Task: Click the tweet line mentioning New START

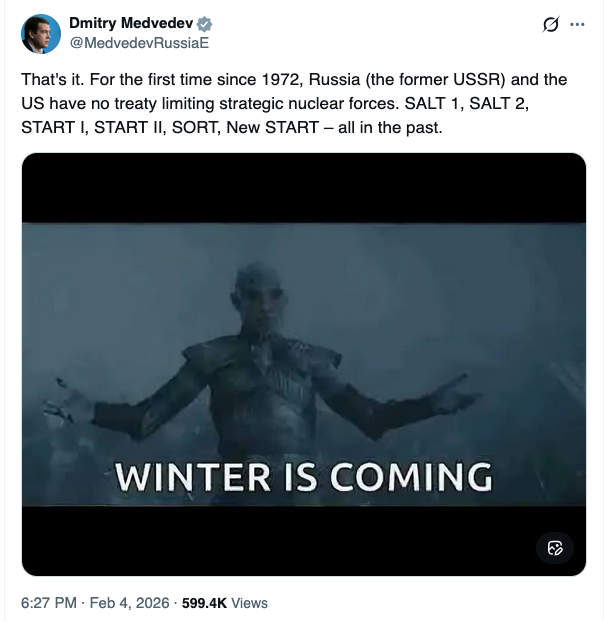Action: (232, 128)
